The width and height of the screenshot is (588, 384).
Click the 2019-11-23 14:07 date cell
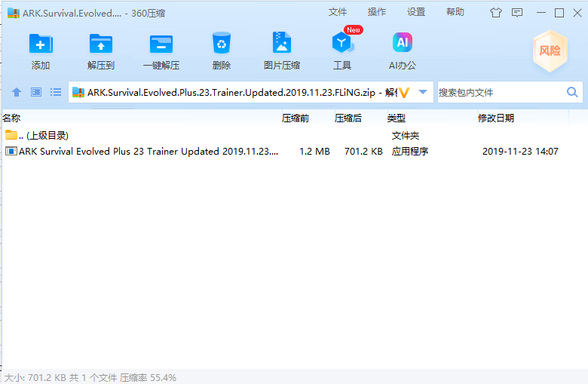[520, 152]
